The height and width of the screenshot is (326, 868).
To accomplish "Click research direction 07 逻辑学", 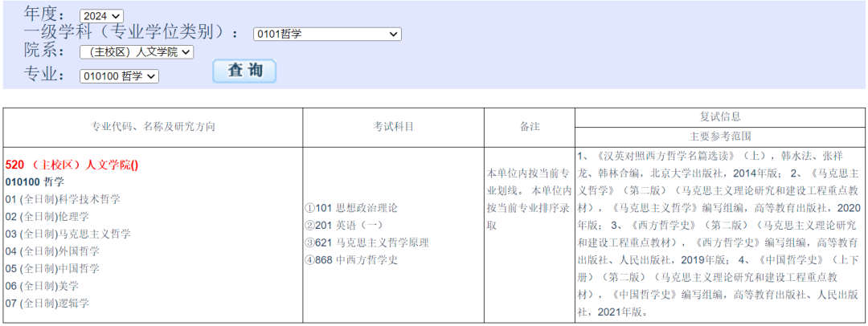I will tap(47, 303).
